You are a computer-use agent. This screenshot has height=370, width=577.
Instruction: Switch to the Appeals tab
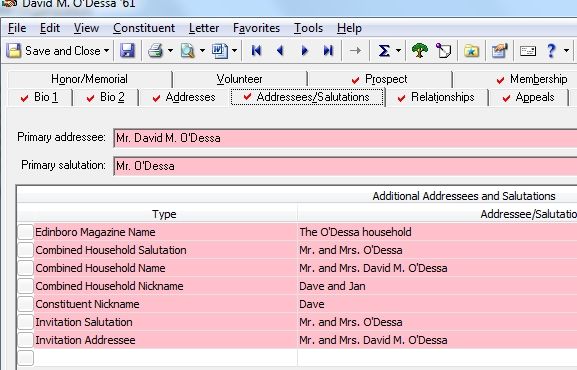[529, 97]
